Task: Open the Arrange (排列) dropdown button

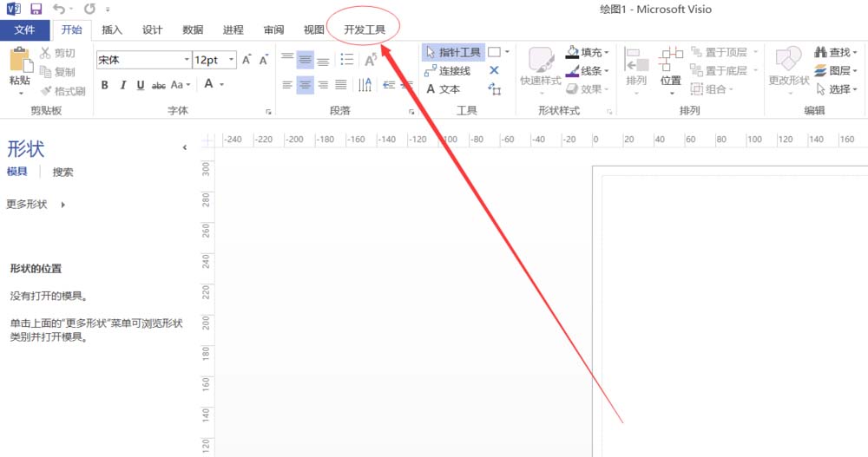Action: point(636,70)
